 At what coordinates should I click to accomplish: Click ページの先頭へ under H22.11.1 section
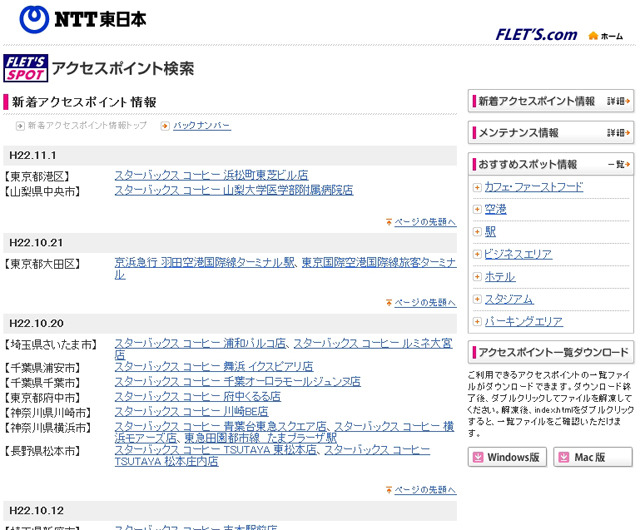pyautogui.click(x=425, y=222)
